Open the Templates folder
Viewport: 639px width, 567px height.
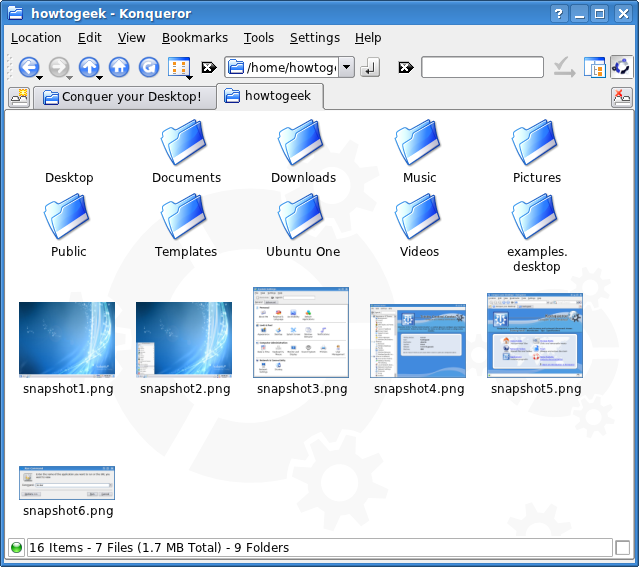coord(184,216)
